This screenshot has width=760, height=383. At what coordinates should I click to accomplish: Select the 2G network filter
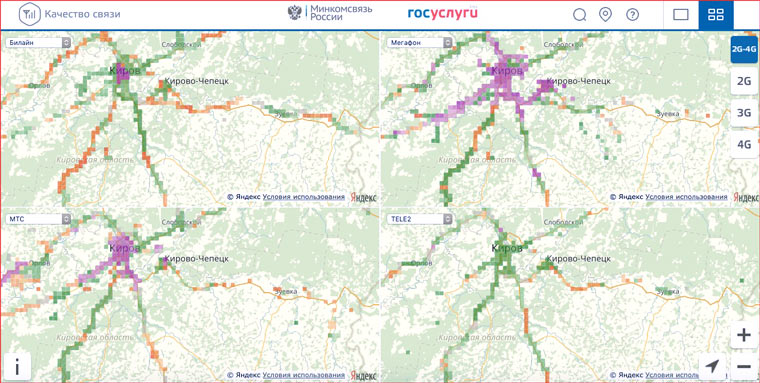(744, 81)
